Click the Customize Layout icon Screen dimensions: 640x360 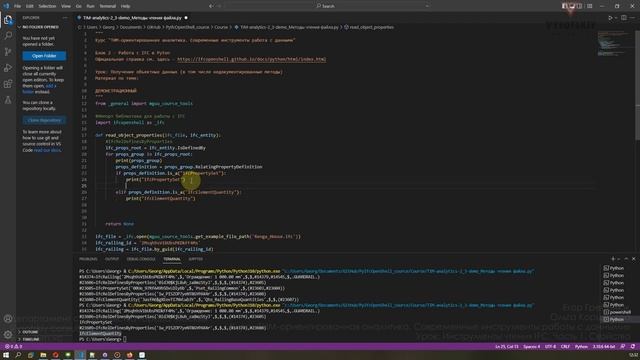pyautogui.click(x=590, y=6)
